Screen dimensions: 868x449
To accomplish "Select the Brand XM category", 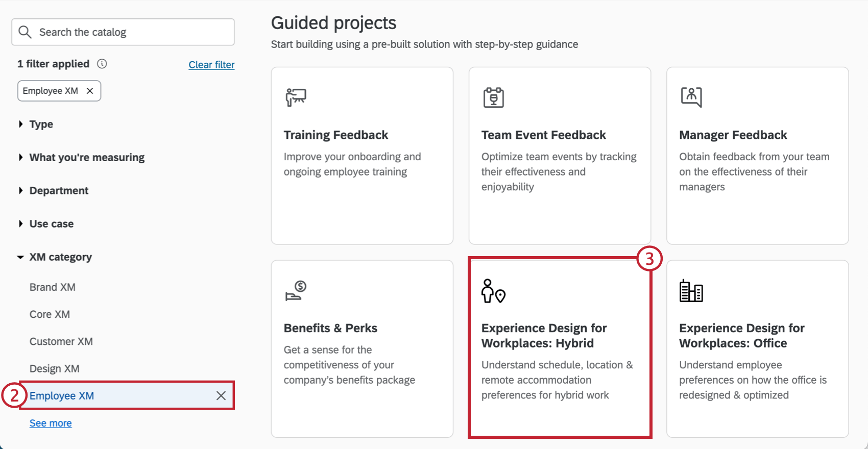I will [53, 287].
